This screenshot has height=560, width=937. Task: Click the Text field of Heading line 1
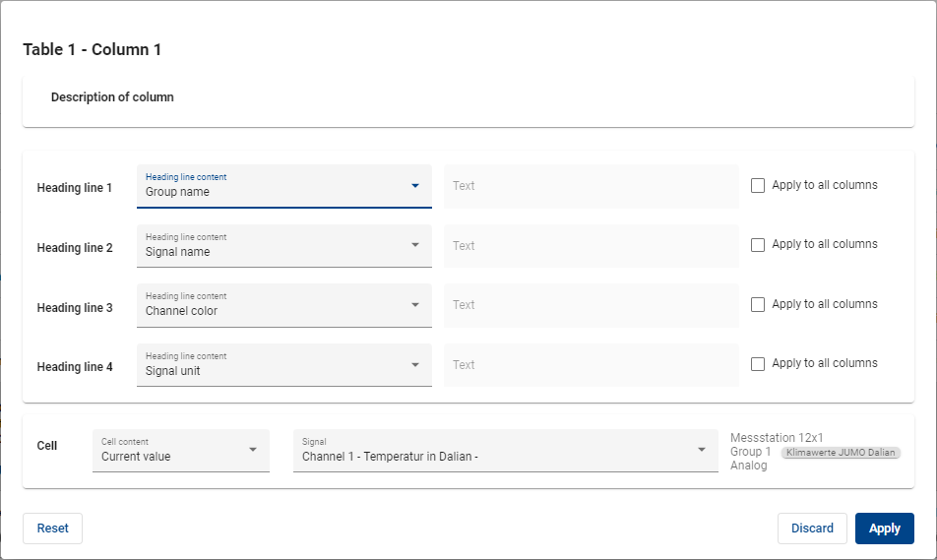[591, 186]
